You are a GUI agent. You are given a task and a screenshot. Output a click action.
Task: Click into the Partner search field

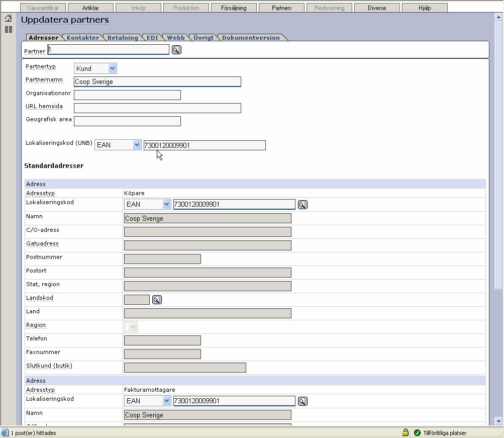(x=109, y=49)
